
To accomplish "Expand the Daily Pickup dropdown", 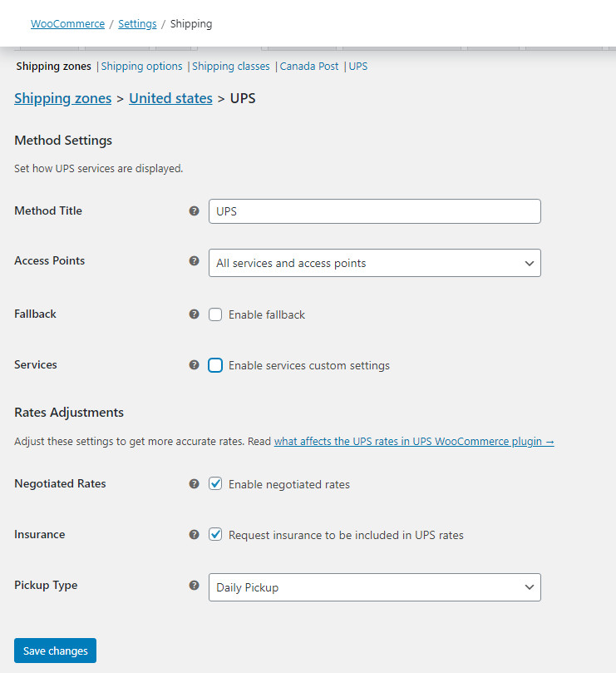I will point(374,587).
